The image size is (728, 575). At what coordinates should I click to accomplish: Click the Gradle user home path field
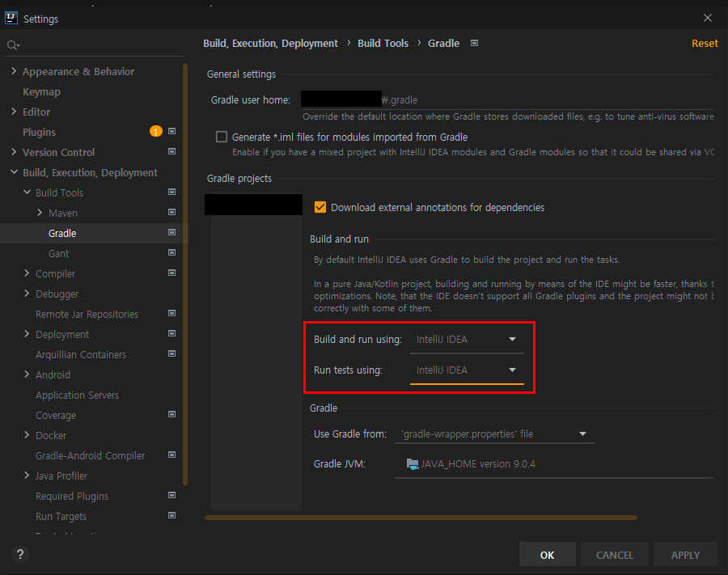click(x=507, y=99)
